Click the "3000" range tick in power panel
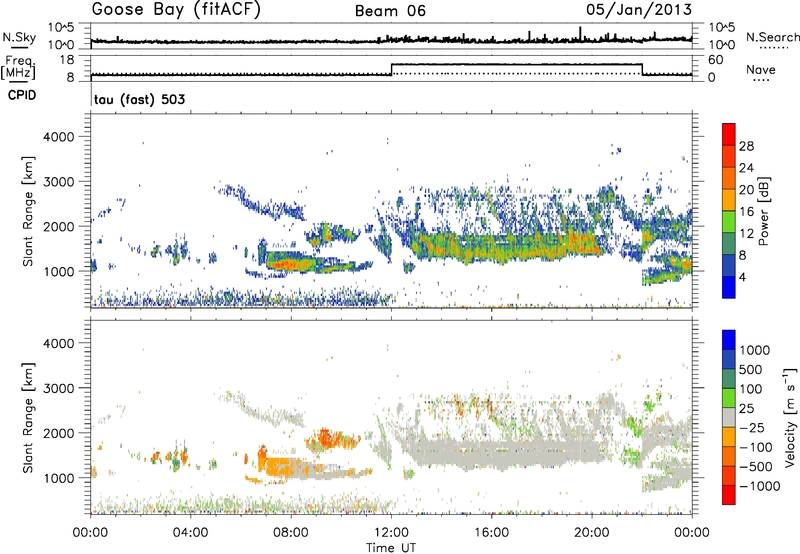 [x=59, y=182]
